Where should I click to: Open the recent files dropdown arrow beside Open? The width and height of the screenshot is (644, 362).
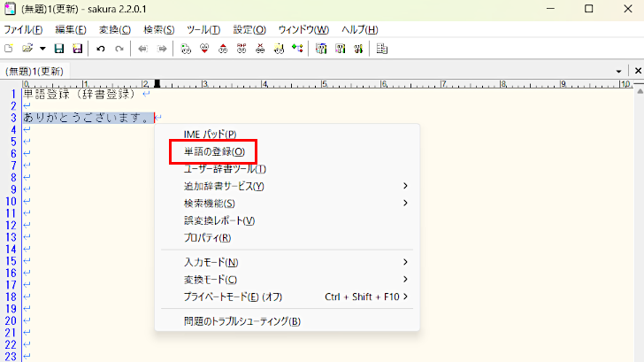[x=42, y=48]
